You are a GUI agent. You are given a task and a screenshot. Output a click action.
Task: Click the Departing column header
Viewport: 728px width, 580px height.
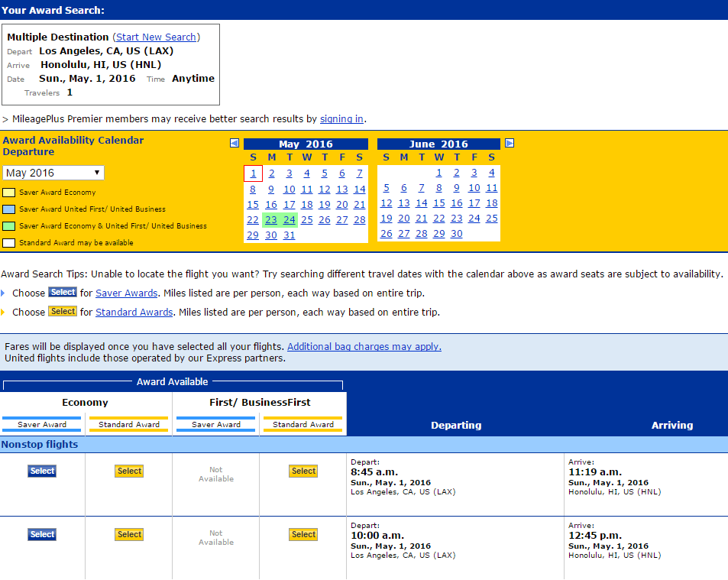point(456,426)
